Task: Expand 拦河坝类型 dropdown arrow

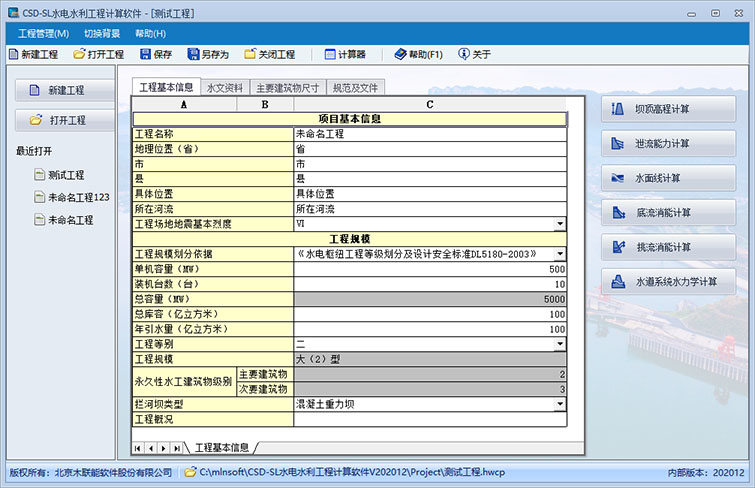Action: 560,404
